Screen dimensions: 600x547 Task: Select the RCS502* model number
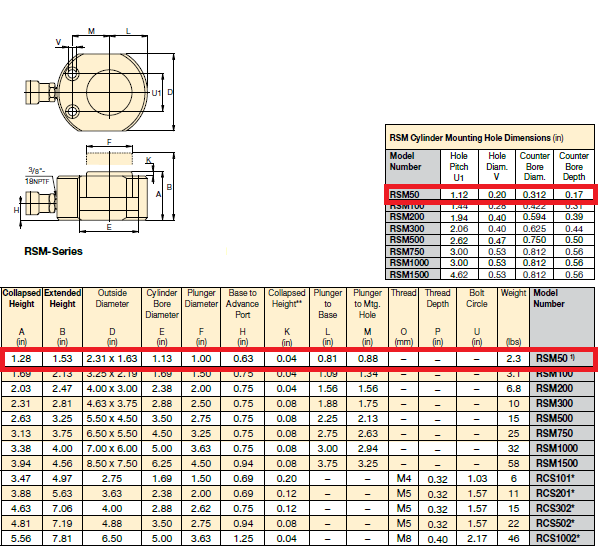(555, 523)
